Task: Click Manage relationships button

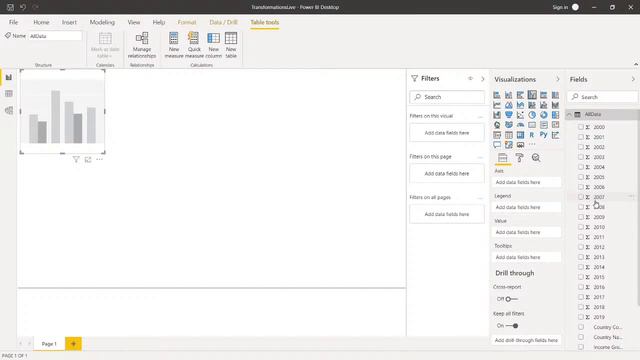Action: (142, 45)
